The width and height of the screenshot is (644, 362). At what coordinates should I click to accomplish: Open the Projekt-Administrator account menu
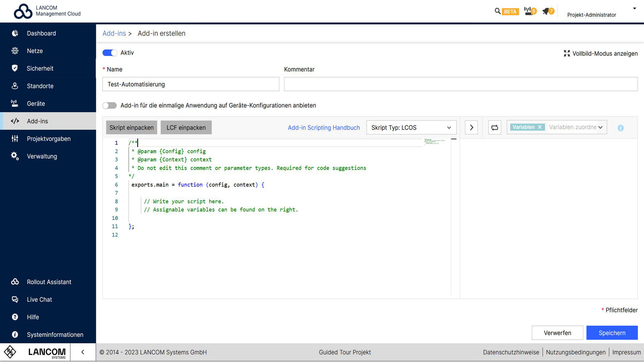tap(591, 15)
